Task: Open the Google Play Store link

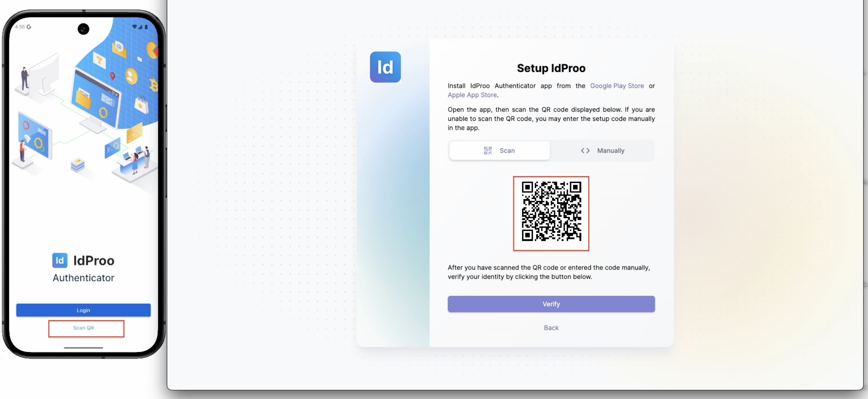Action: [617, 85]
